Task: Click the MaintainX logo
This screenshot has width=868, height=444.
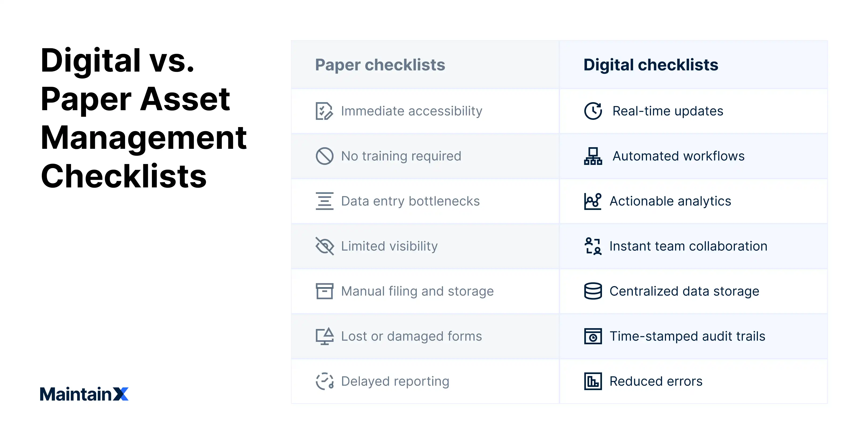Action: pos(84,394)
